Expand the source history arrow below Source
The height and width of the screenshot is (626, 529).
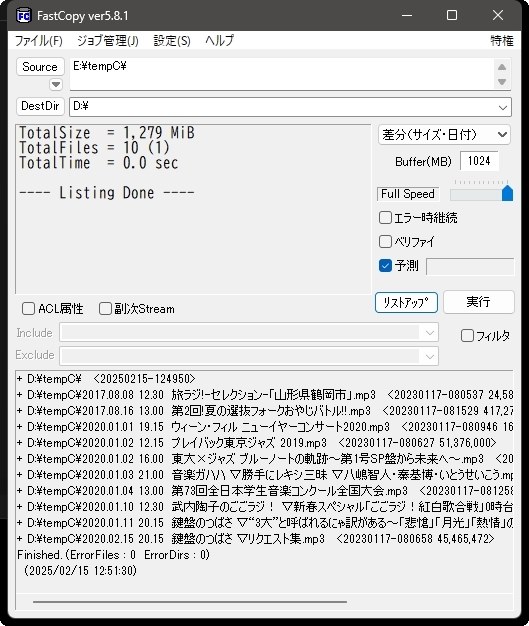click(56, 84)
